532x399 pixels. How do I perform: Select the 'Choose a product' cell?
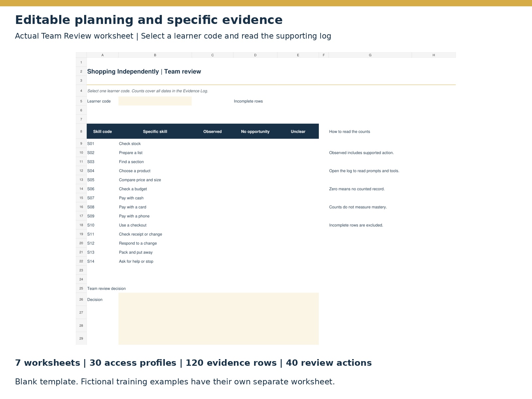(x=155, y=171)
